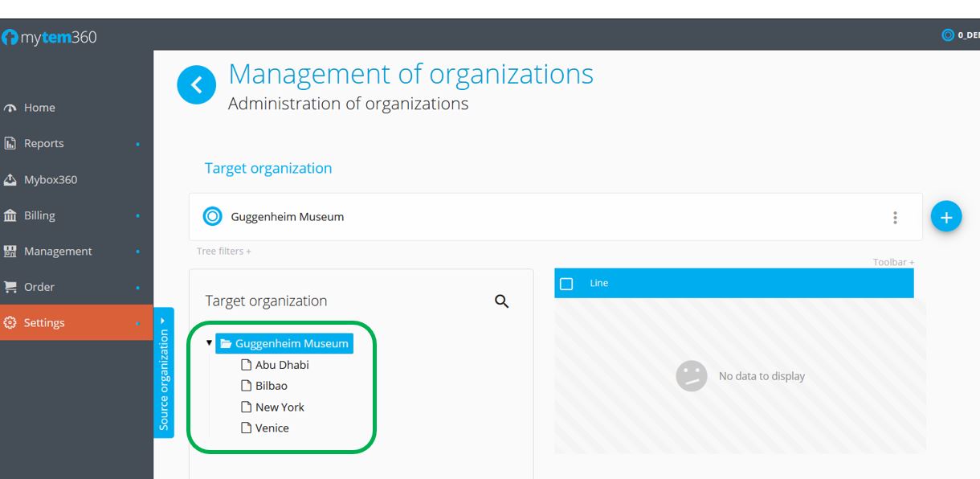Screen dimensions: 980x479
Task: Click the Line column header
Action: (x=599, y=283)
